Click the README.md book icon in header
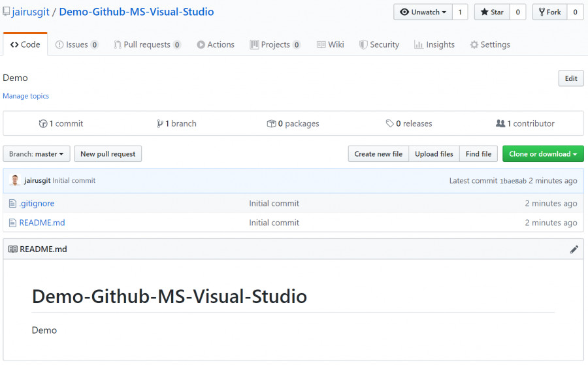Image resolution: width=588 pixels, height=365 pixels. click(13, 249)
